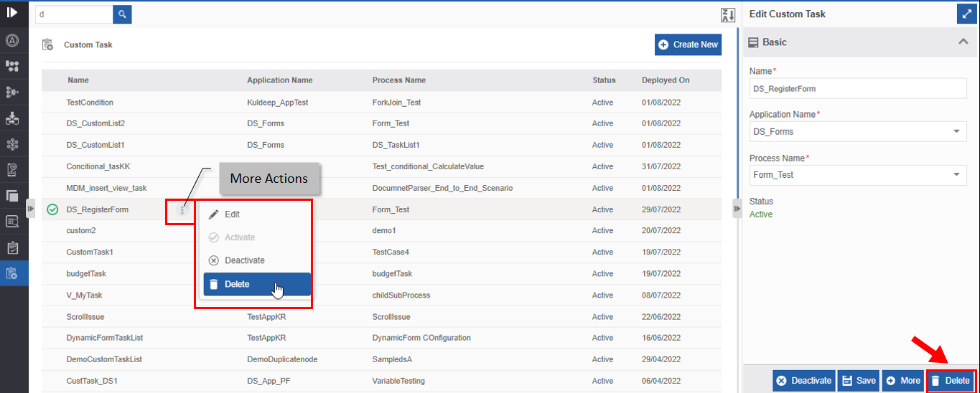The width and height of the screenshot is (980, 393).
Task: Click the Delete button in edit panel
Action: [x=951, y=381]
